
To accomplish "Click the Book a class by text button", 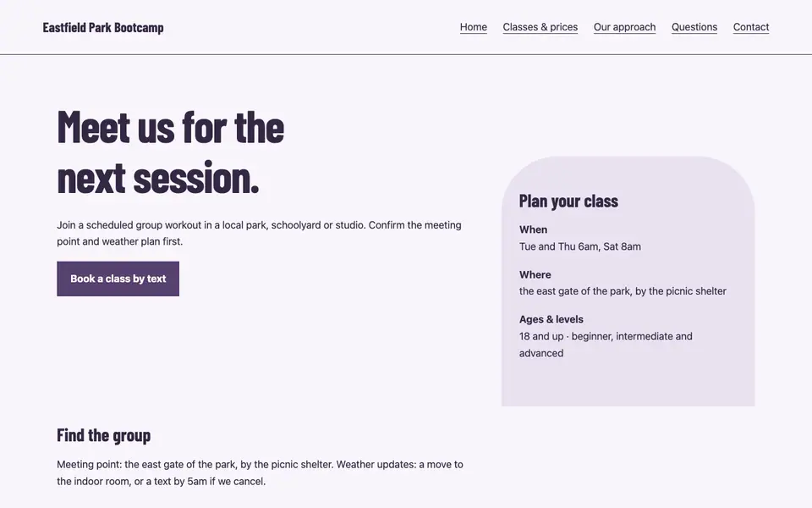I will (118, 279).
